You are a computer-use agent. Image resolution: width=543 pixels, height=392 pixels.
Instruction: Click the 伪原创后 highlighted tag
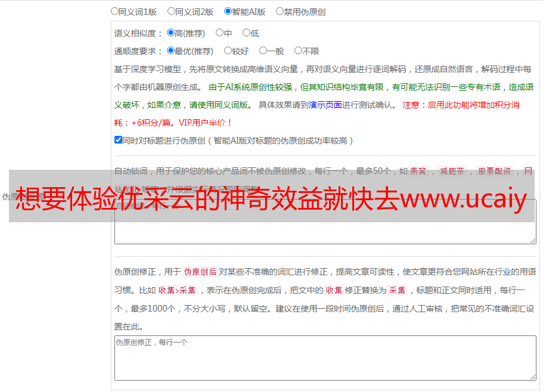click(200, 272)
